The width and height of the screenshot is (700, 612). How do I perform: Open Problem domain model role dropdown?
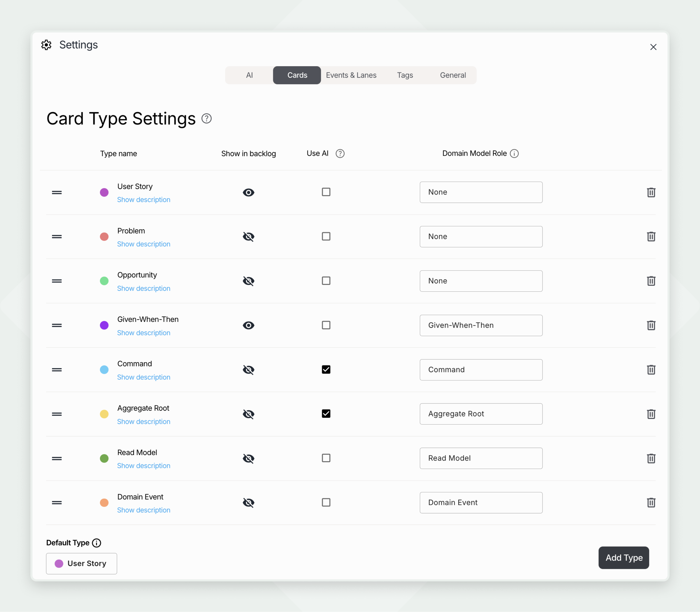click(x=481, y=236)
